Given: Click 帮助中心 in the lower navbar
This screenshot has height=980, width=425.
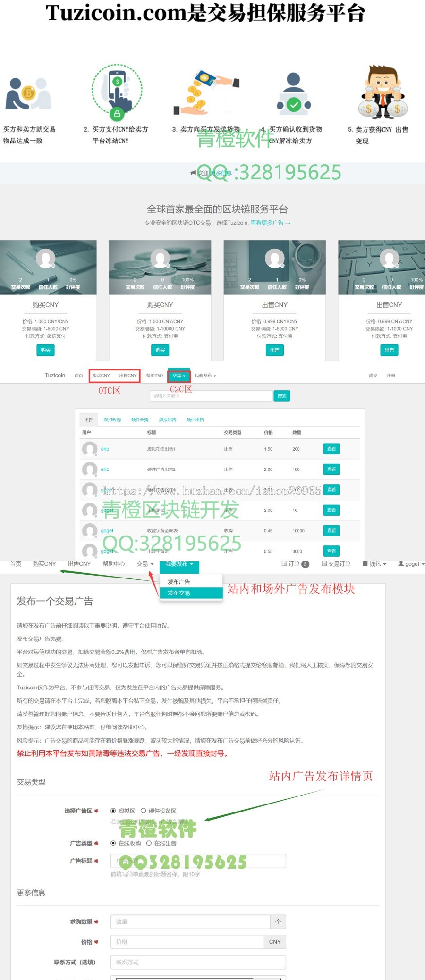Looking at the screenshot, I should point(114,564).
